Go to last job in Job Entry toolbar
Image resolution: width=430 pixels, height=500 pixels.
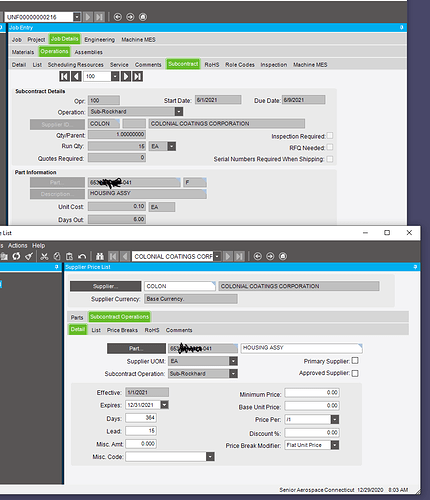99,17
